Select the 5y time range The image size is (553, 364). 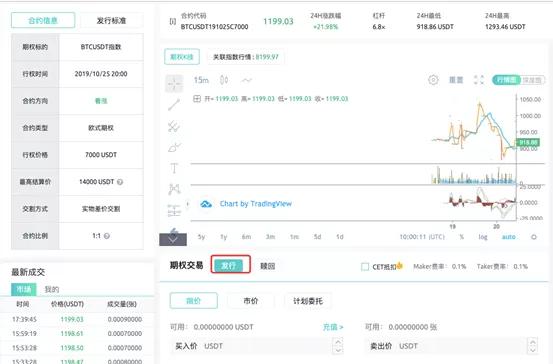201,237
